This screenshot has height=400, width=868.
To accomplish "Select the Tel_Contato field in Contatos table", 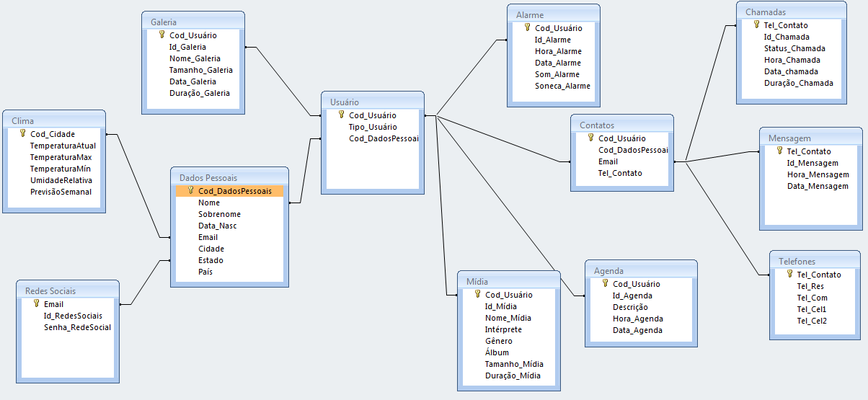I will click(619, 173).
